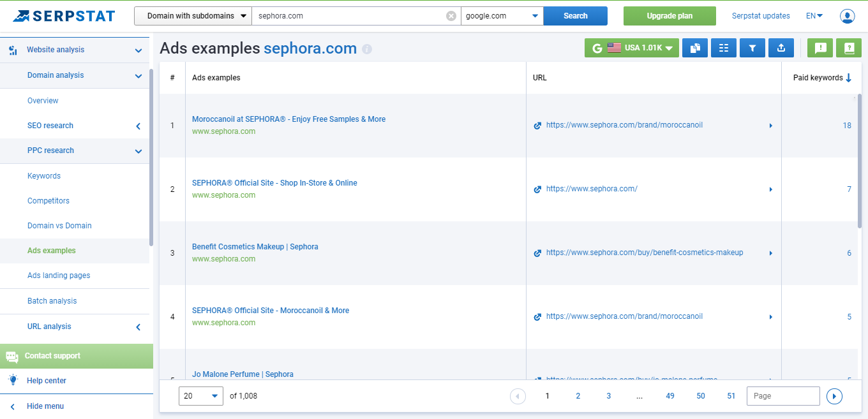868x419 pixels.
Task: Open external link icon for benefit-cosmetics-makeup URL
Action: click(x=537, y=253)
